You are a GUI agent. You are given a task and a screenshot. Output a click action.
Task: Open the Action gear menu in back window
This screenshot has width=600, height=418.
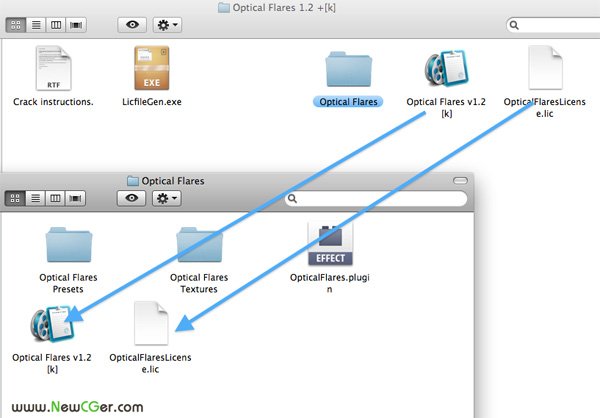tap(167, 25)
